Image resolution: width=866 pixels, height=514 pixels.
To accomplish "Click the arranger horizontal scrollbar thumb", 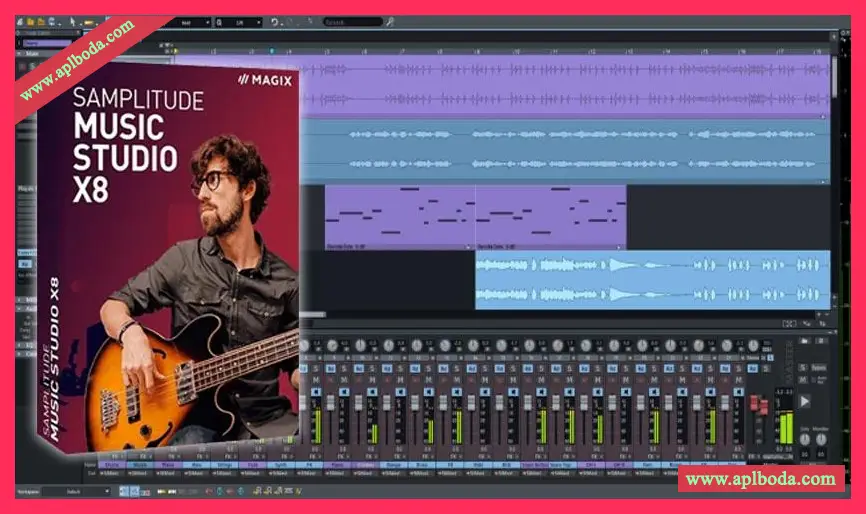I will (x=313, y=315).
